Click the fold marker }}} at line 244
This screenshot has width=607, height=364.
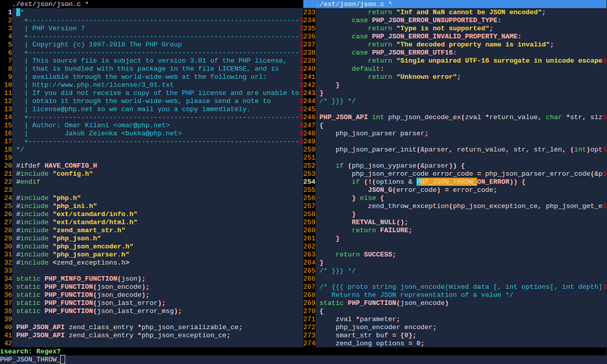[x=337, y=101]
